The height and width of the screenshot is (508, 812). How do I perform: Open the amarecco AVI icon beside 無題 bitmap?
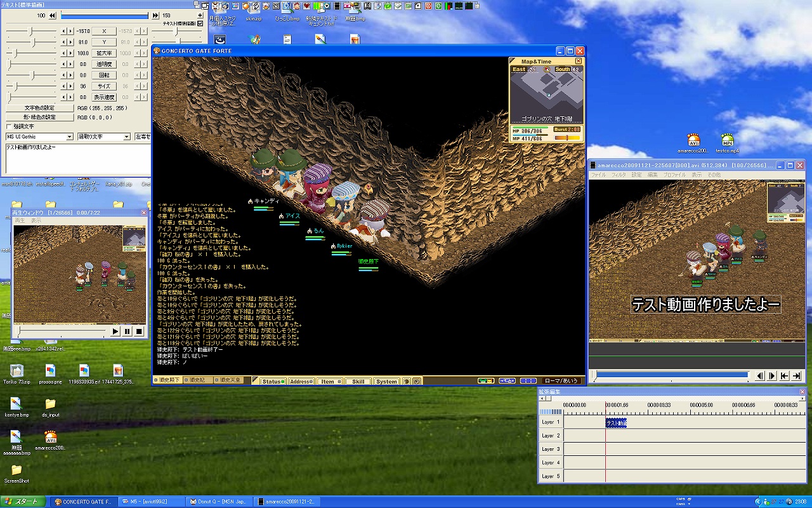51,441
